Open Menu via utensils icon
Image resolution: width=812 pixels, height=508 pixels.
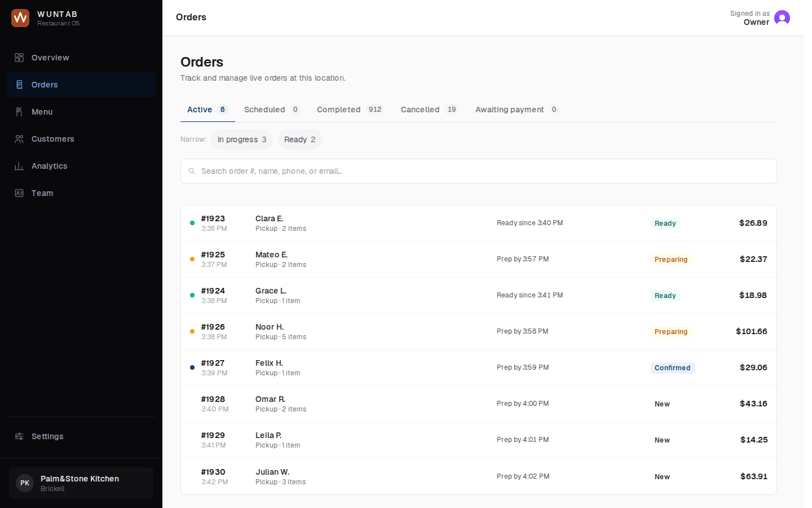click(19, 112)
